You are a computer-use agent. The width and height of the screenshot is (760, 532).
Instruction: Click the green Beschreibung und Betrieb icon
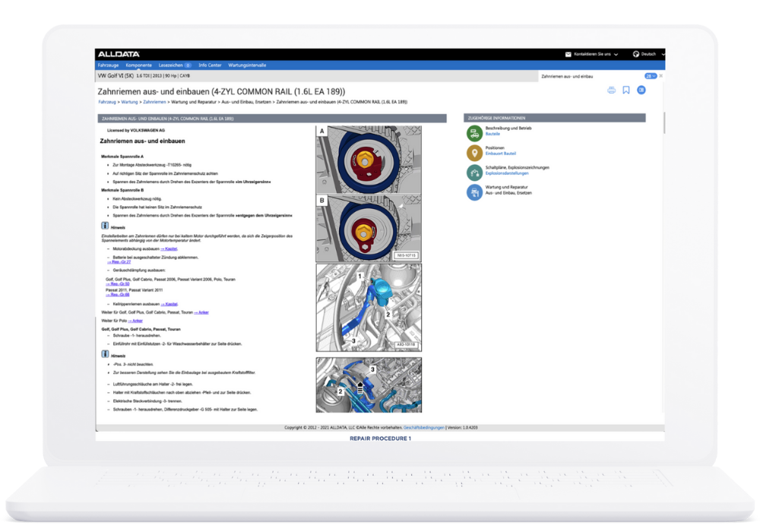point(474,133)
